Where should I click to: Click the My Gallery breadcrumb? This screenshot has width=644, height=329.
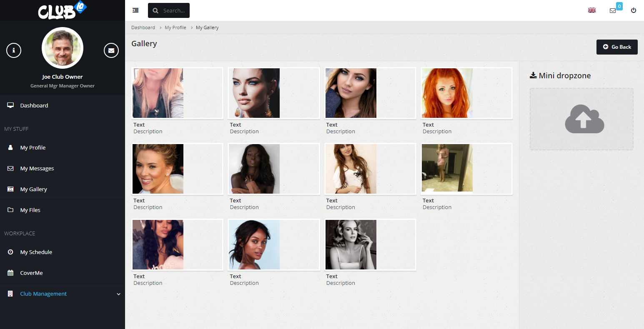[x=207, y=27]
